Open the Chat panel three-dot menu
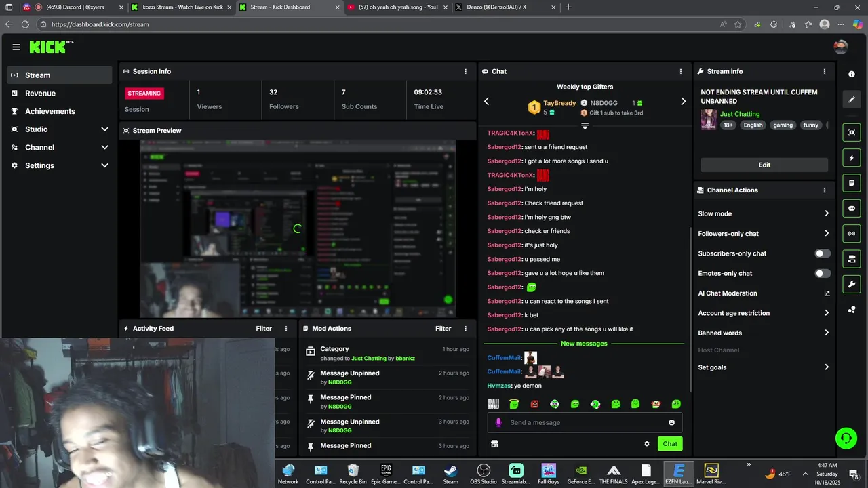This screenshot has height=488, width=868. [x=681, y=71]
